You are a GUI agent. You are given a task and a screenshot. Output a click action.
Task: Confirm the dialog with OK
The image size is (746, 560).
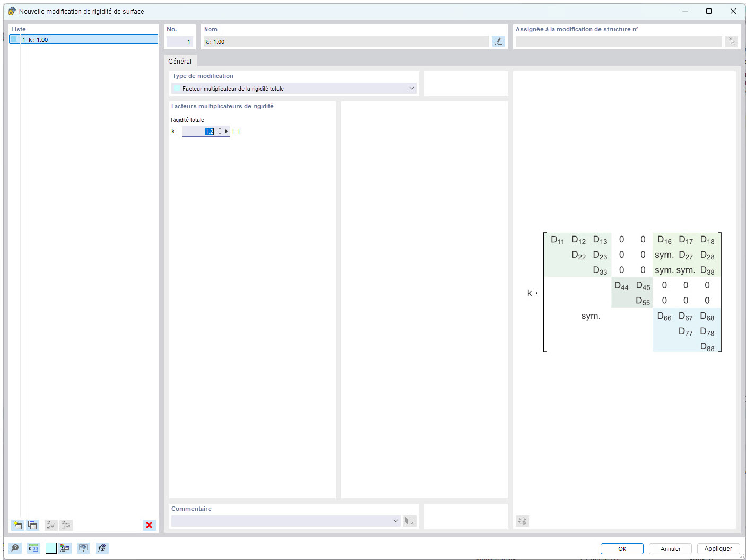tap(621, 548)
